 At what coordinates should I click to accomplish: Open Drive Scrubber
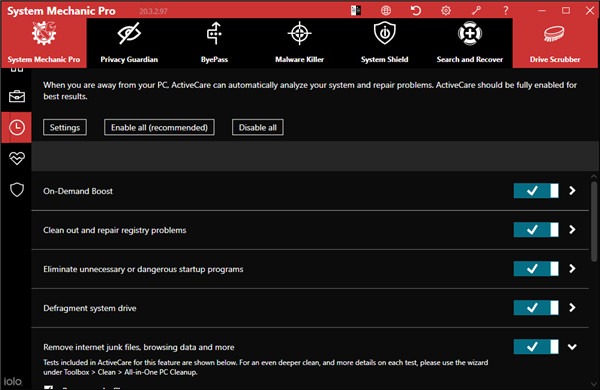[554, 43]
